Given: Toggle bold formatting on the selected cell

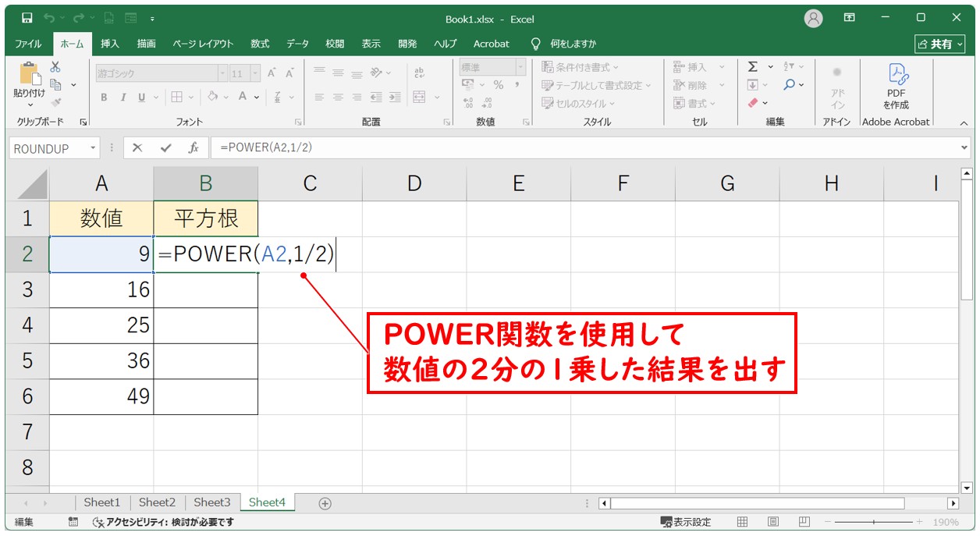Looking at the screenshot, I should 103,98.
